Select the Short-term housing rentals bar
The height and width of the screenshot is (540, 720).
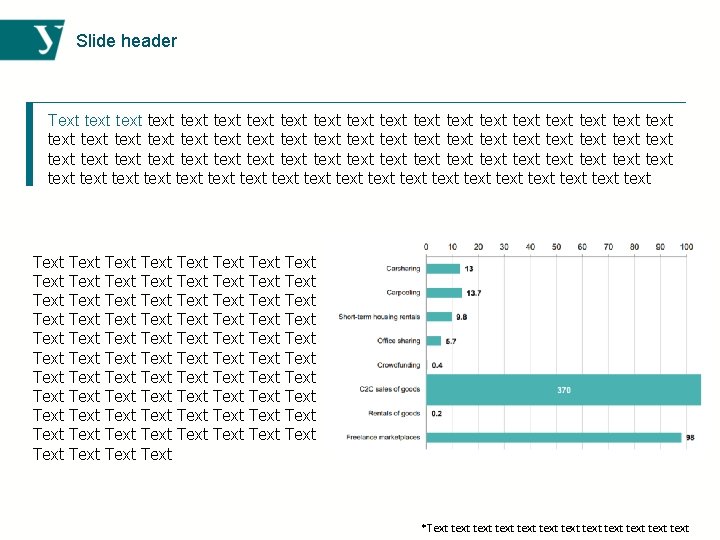[438, 317]
